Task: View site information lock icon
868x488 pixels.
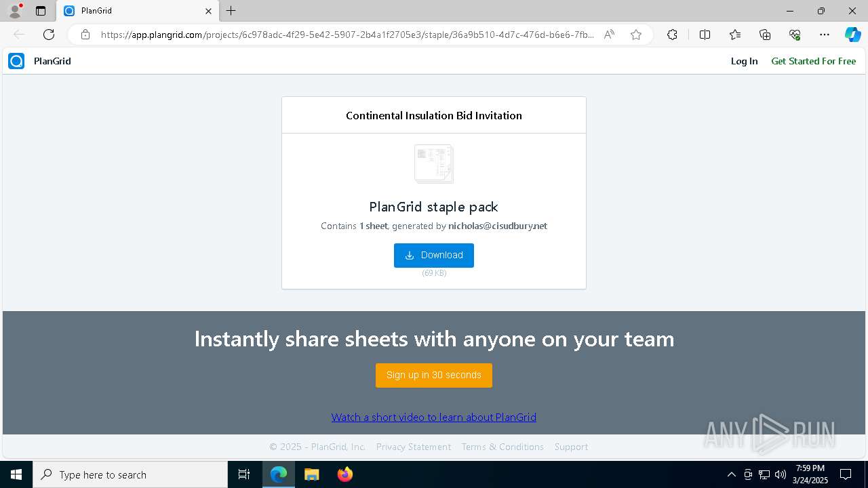Action: (x=85, y=35)
